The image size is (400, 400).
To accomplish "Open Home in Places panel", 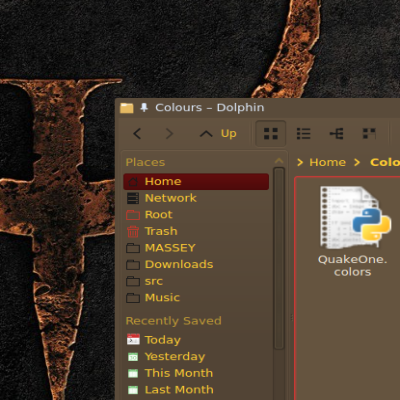I will pos(196,181).
